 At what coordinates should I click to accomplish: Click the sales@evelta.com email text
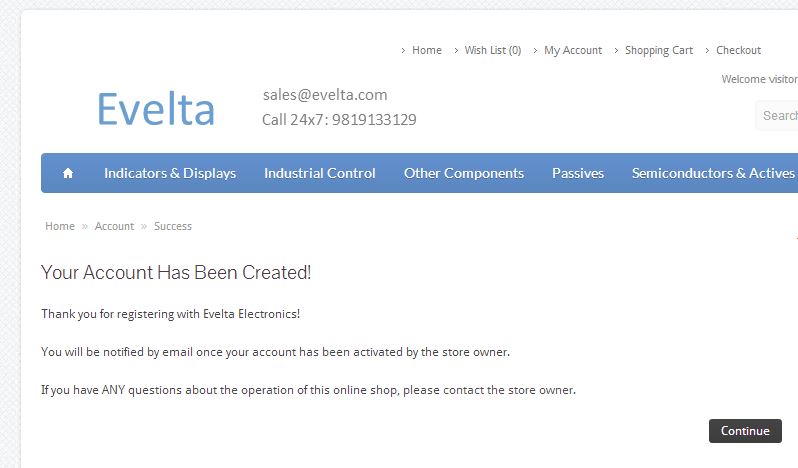[x=325, y=95]
